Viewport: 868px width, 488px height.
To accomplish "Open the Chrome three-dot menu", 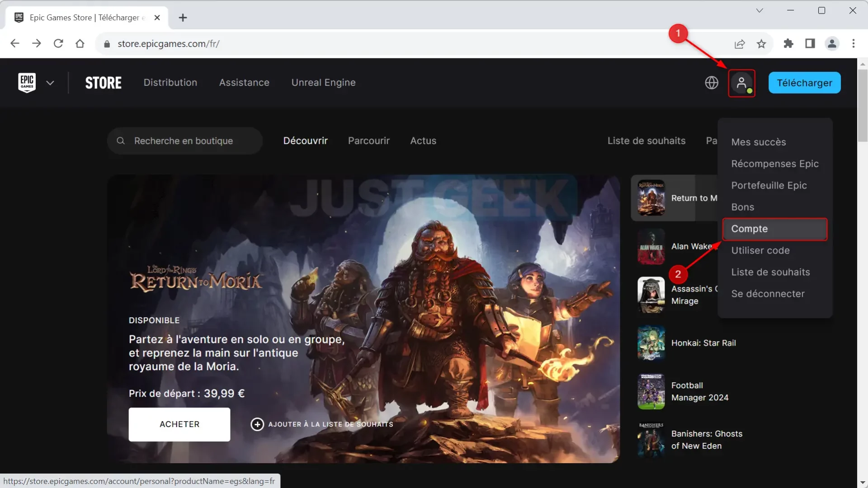I will tap(854, 43).
